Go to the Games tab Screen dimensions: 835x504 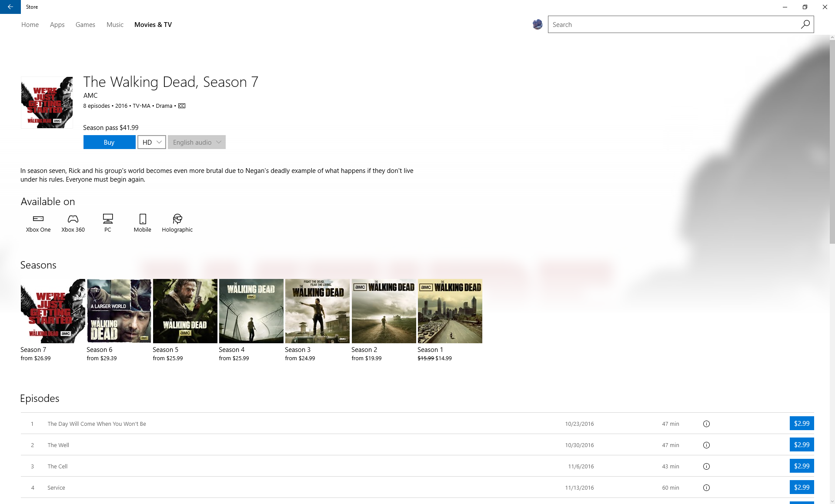pyautogui.click(x=85, y=25)
